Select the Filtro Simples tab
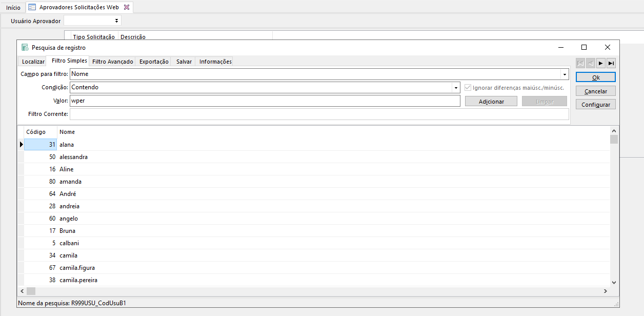This screenshot has height=316, width=644. (x=69, y=61)
